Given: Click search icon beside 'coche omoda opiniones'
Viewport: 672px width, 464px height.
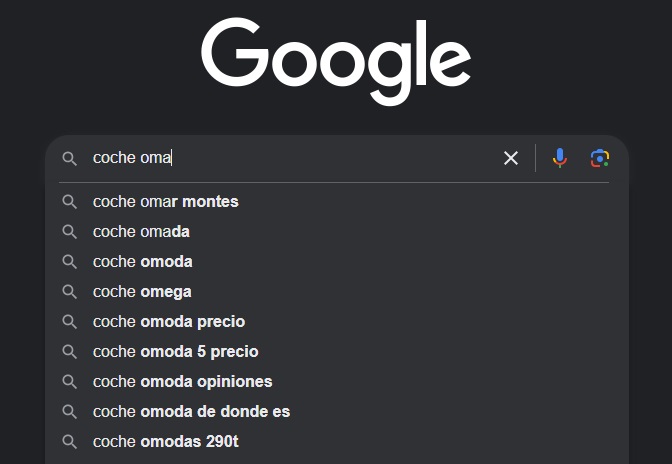Looking at the screenshot, I should 70,381.
